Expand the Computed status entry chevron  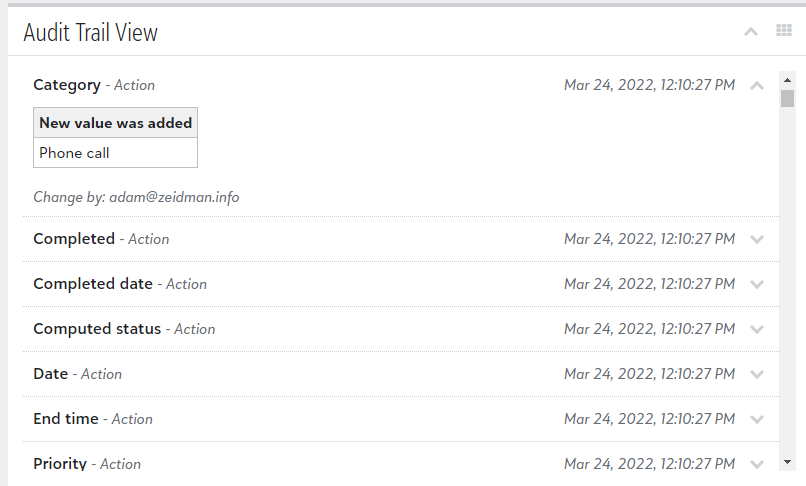pos(757,329)
